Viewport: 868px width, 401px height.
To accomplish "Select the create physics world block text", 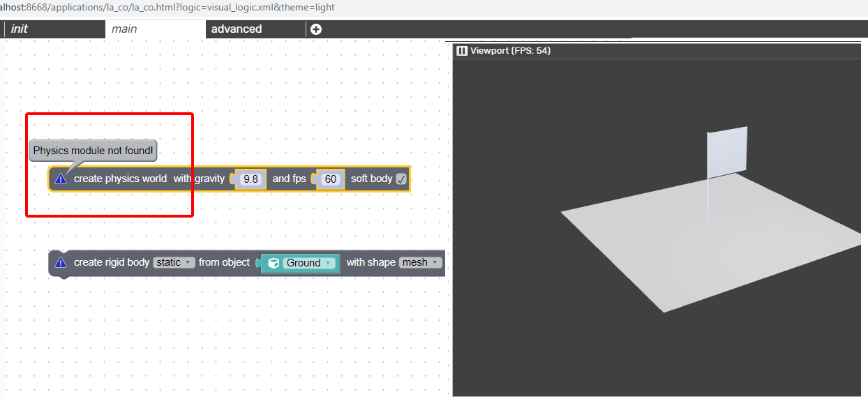I will (120, 179).
